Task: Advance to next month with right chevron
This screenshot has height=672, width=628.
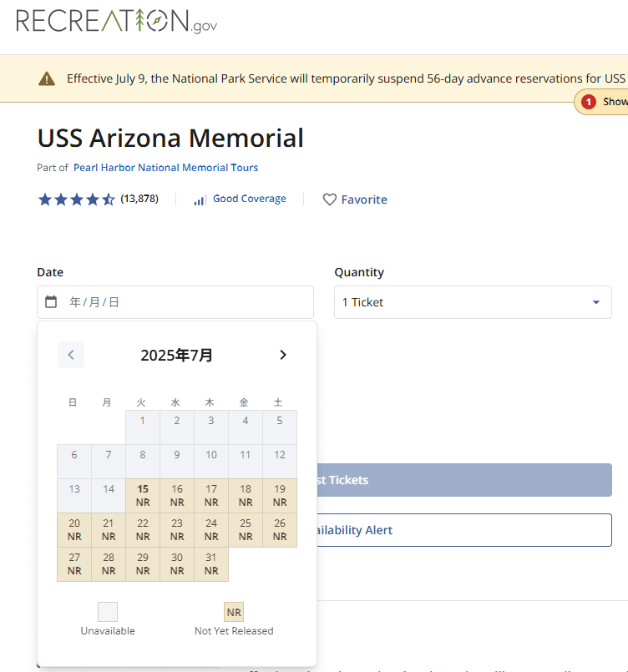Action: [x=283, y=355]
